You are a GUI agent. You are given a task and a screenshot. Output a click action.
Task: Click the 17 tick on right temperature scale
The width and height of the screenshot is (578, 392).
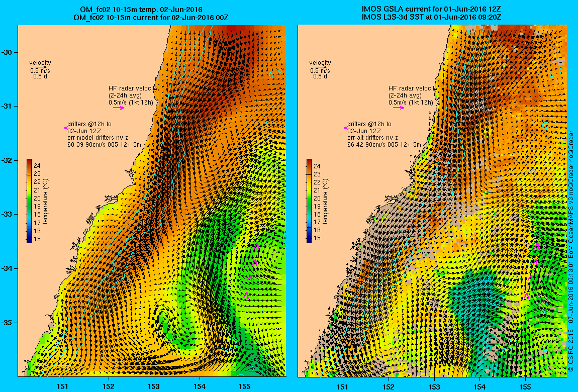pyautogui.click(x=317, y=223)
